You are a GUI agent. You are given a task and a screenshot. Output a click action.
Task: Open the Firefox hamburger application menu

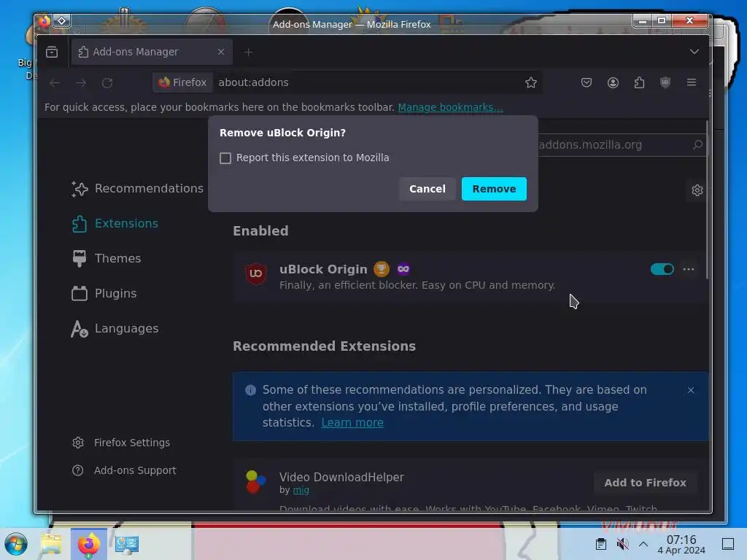(692, 82)
